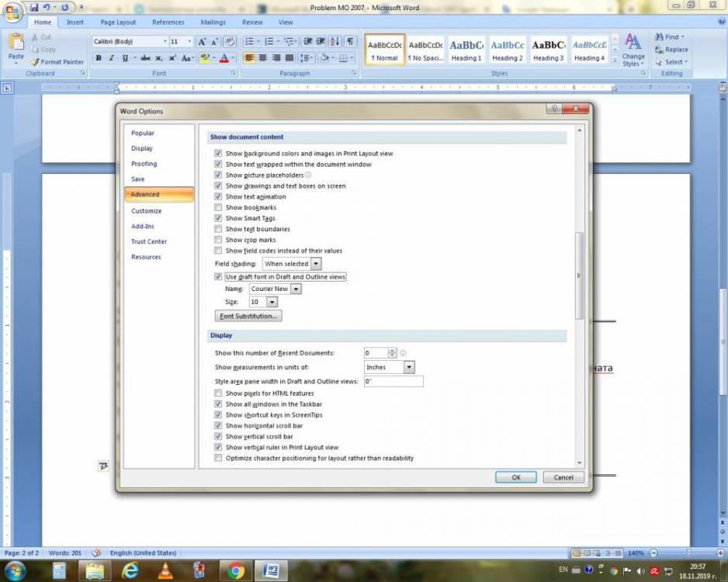
Task: Click the Paste icon
Action: (x=16, y=42)
